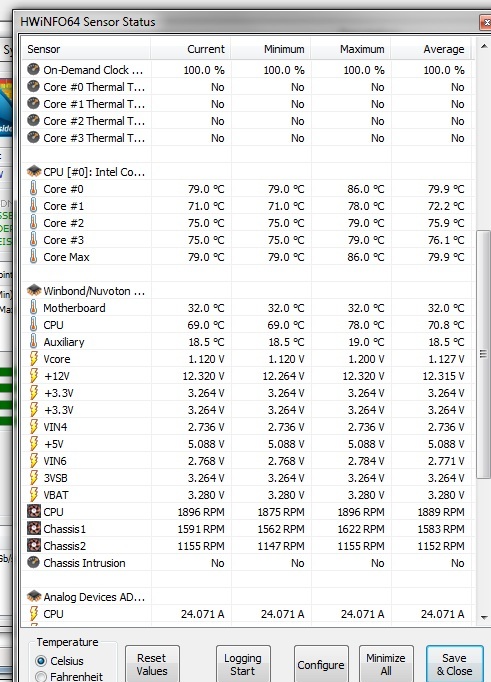Click the thermometer icon next to Motherboard
This screenshot has width=491, height=682.
[33, 308]
